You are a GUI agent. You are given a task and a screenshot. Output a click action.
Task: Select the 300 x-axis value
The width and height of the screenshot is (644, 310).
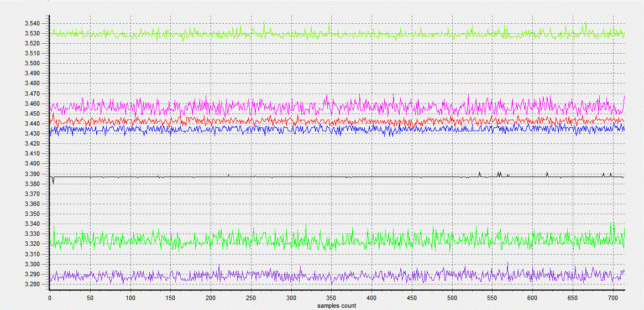click(291, 297)
